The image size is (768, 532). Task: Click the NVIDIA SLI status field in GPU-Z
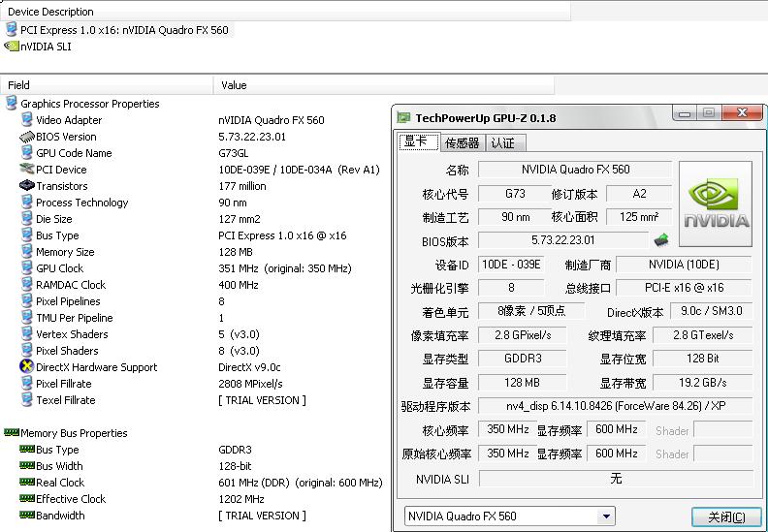tap(616, 478)
